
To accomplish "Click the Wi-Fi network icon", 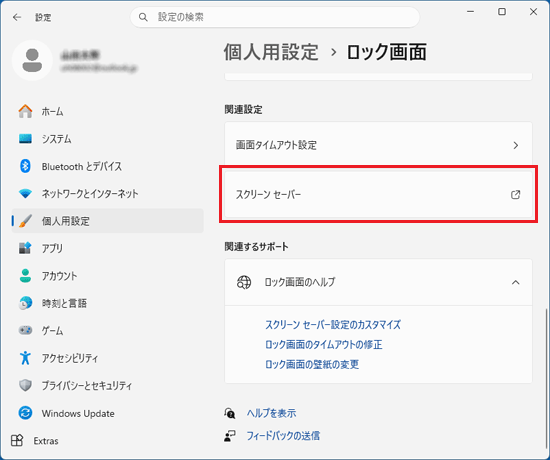I will pos(25,193).
